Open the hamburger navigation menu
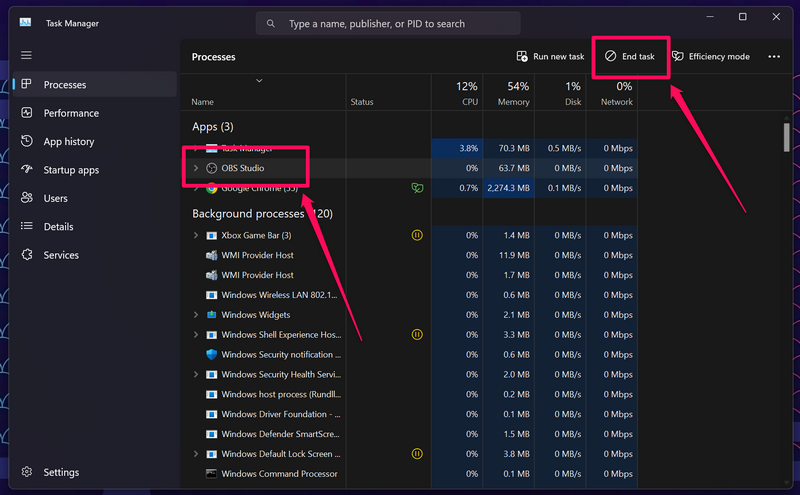Viewport: 800px width, 495px height. coord(26,56)
